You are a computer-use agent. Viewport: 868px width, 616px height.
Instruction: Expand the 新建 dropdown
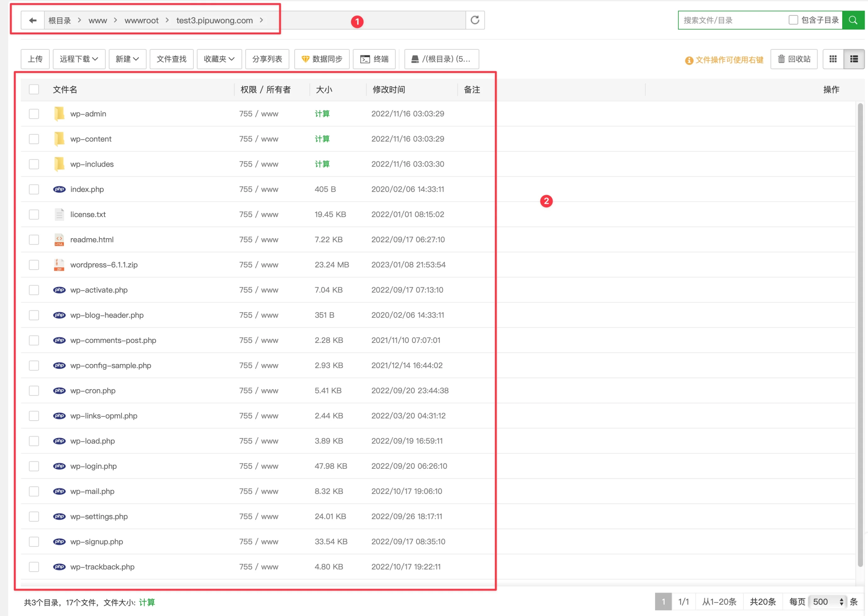(x=127, y=59)
